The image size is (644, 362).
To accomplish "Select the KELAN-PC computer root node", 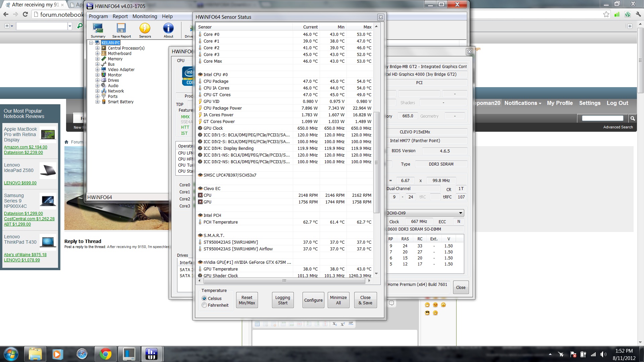I will pyautogui.click(x=110, y=43).
